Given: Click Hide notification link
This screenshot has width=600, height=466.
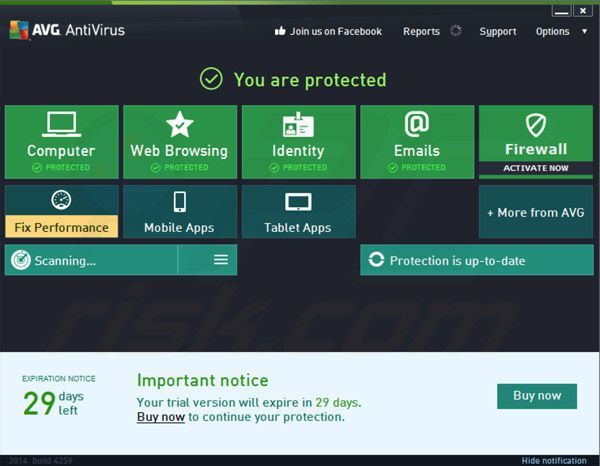Looking at the screenshot, I should (554, 461).
